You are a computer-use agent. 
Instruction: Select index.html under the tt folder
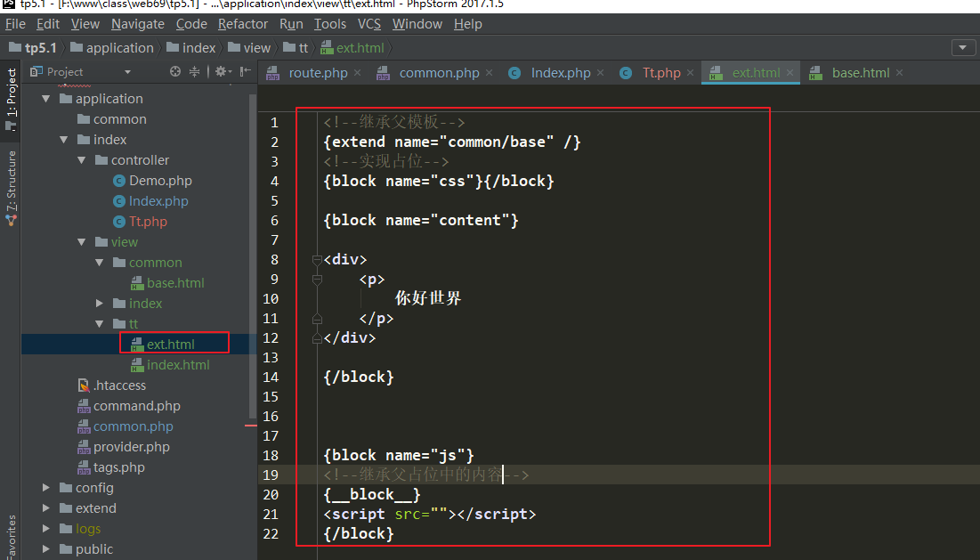pyautogui.click(x=170, y=365)
